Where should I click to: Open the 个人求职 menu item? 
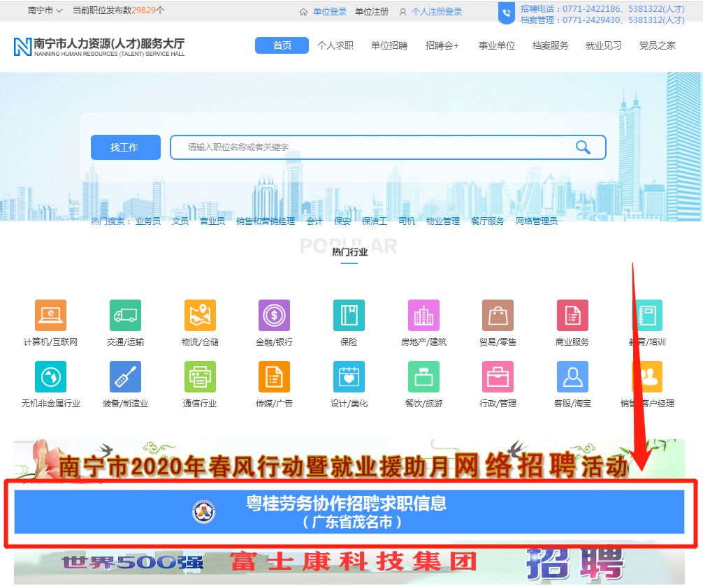point(335,45)
